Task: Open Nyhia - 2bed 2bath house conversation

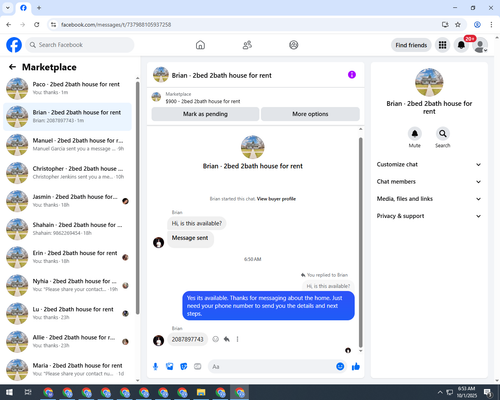Action: coord(67,285)
